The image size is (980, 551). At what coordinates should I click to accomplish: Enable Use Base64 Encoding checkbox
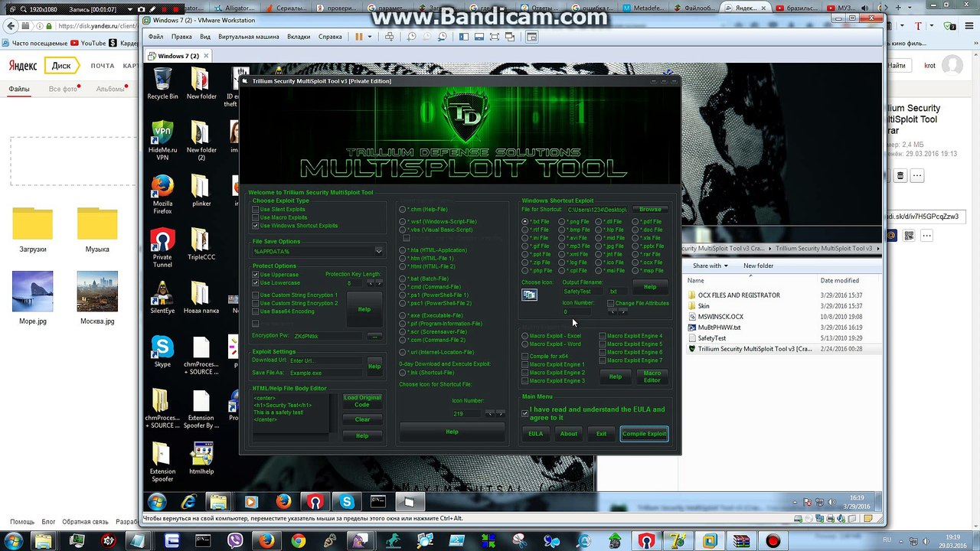(256, 311)
